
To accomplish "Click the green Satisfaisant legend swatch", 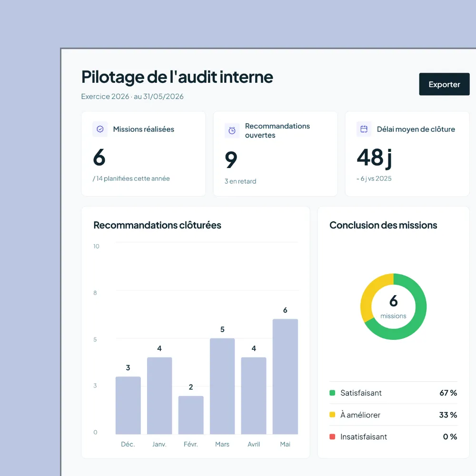I will click(332, 393).
